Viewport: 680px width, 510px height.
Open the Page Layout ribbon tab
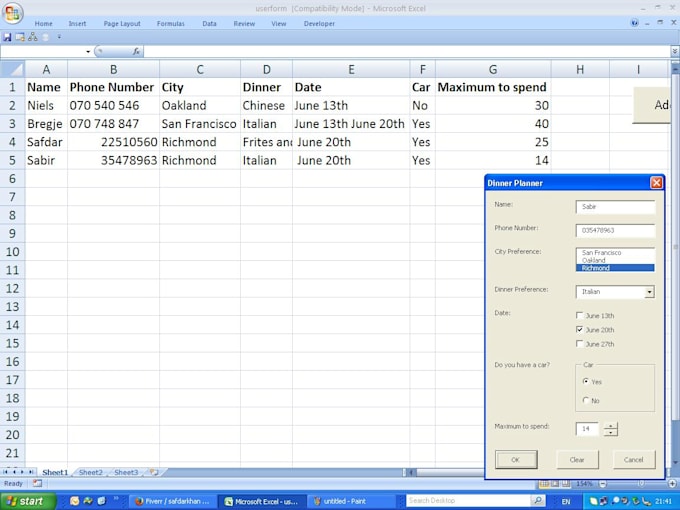pos(122,23)
